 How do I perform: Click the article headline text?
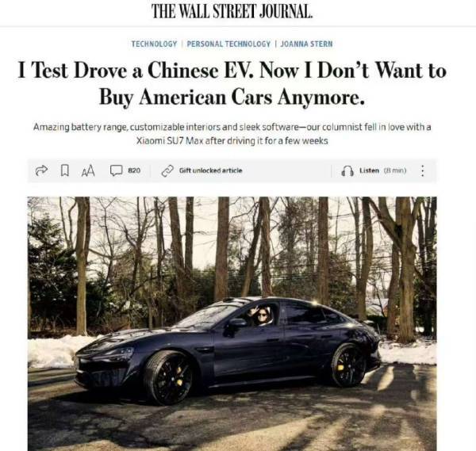tap(232, 83)
